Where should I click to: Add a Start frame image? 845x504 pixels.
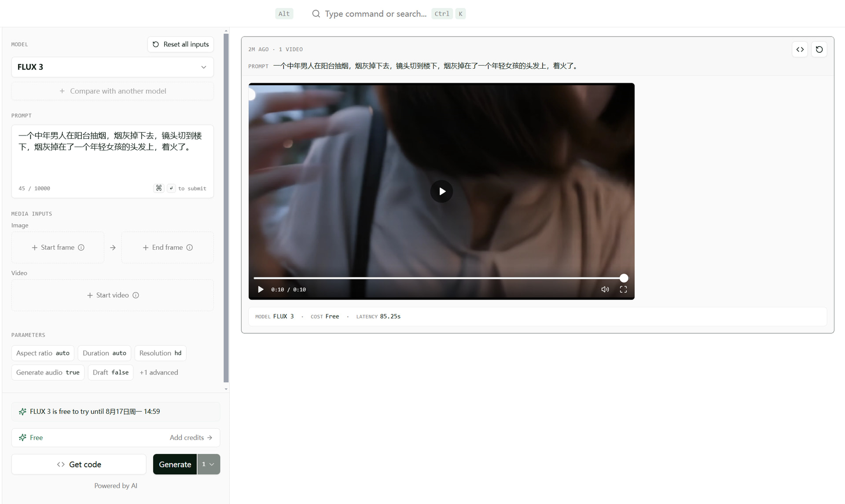[x=58, y=248]
